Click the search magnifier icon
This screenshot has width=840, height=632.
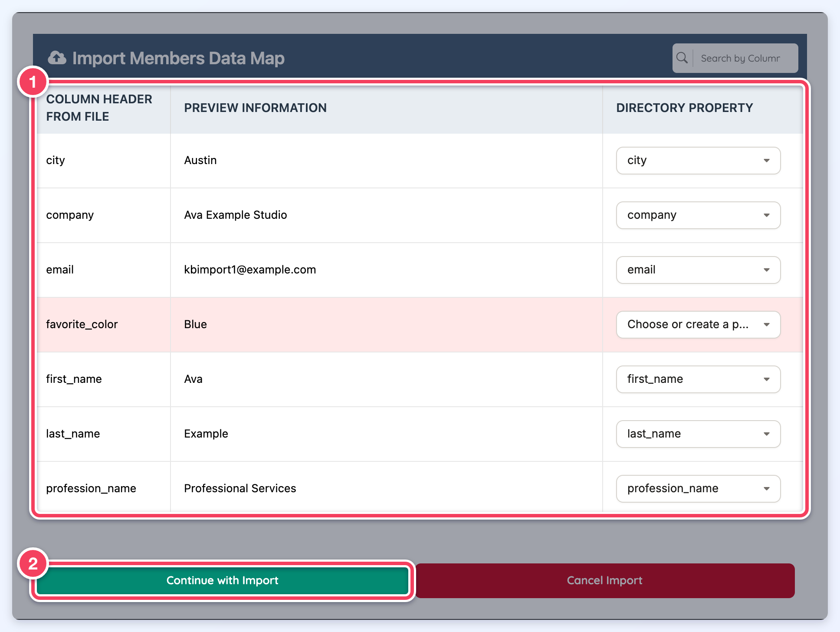point(682,58)
